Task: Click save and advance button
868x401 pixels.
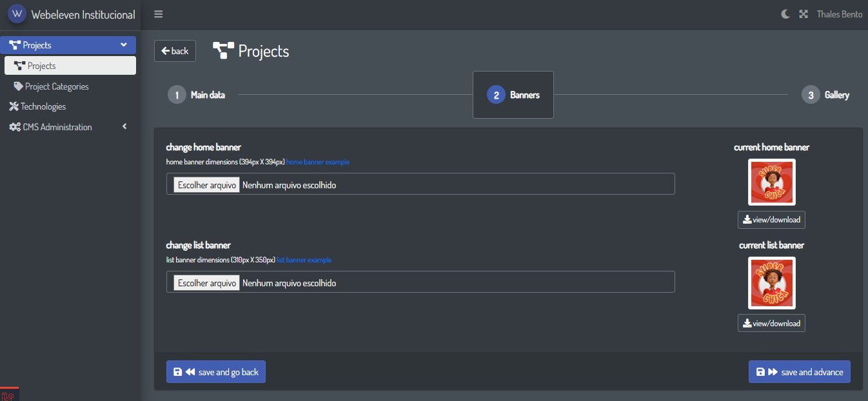Action: [x=799, y=372]
